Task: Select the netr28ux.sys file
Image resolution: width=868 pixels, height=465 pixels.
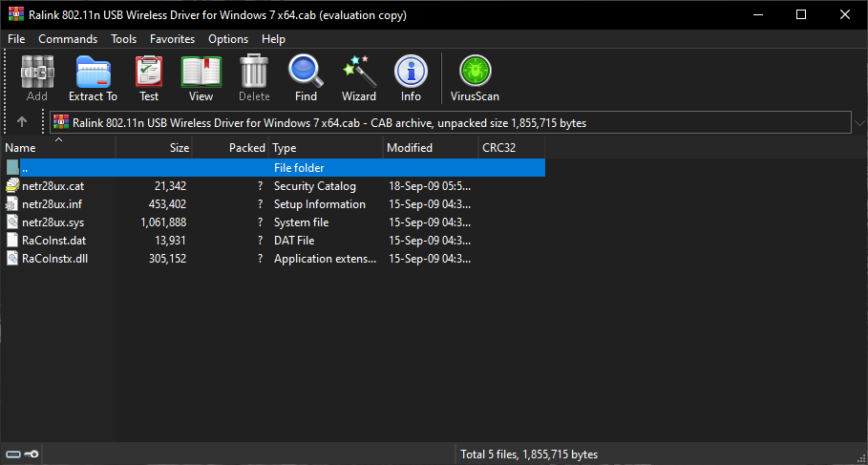Action: (53, 222)
